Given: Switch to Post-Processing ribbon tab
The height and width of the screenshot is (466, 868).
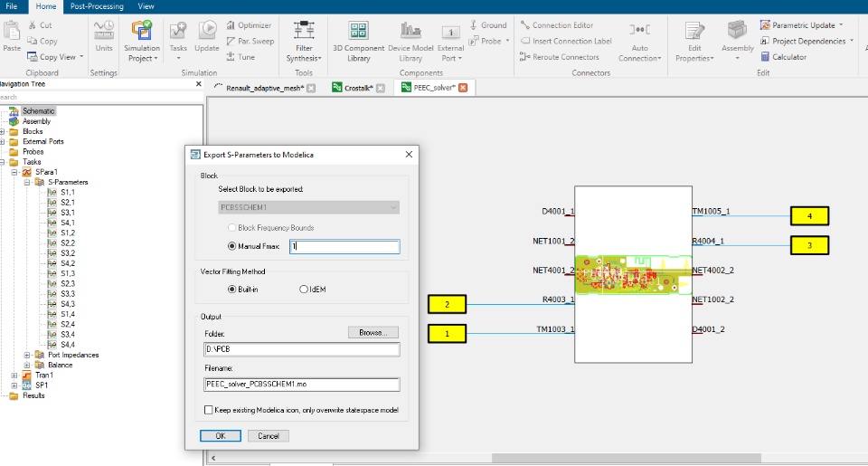Looking at the screenshot, I should point(97,6).
